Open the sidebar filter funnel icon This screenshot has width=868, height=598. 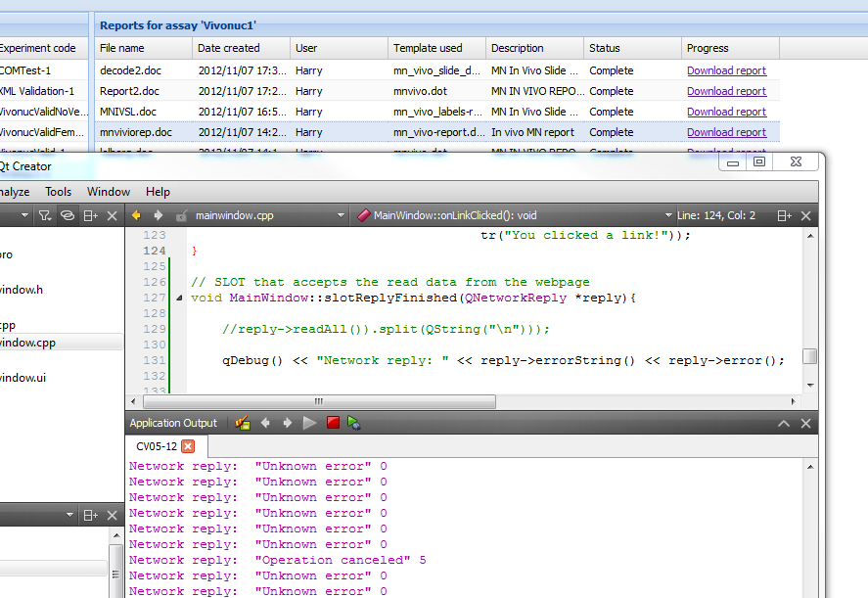(45, 215)
